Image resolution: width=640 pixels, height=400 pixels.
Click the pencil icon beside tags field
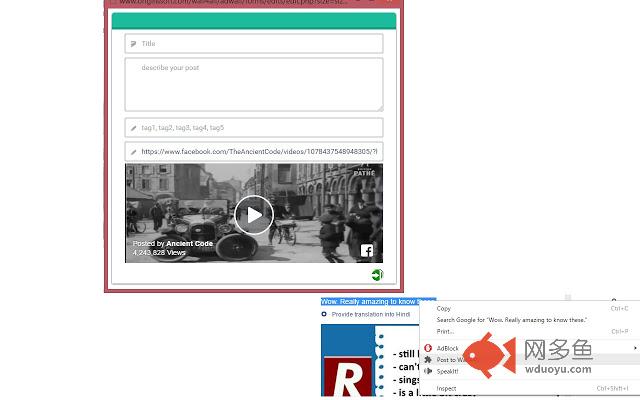point(133,128)
